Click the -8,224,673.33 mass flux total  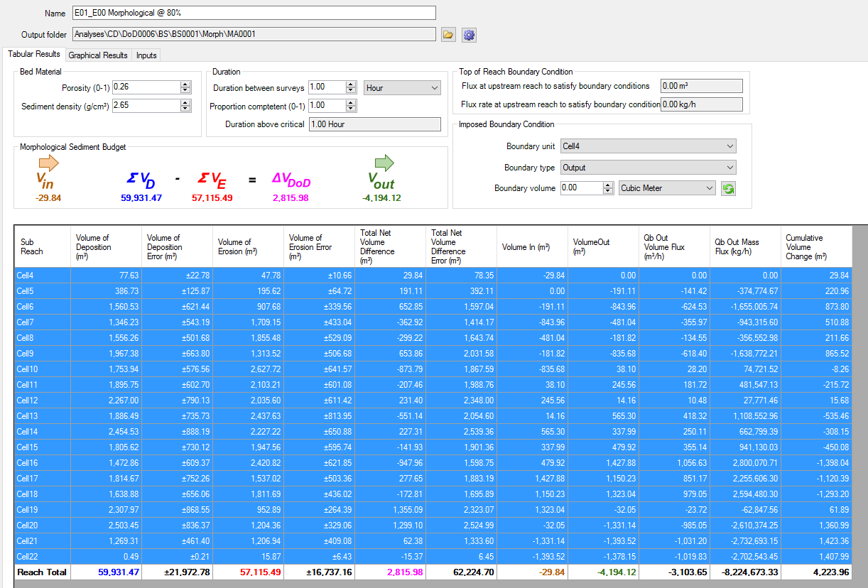[746, 572]
